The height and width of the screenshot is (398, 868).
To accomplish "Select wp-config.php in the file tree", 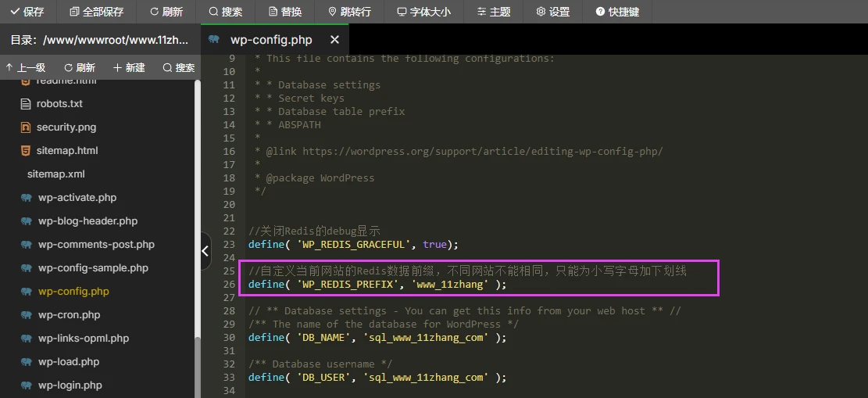I will [73, 292].
